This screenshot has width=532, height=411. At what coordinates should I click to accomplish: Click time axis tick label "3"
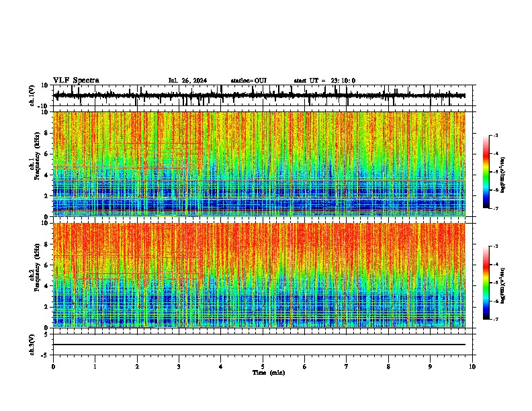(179, 367)
